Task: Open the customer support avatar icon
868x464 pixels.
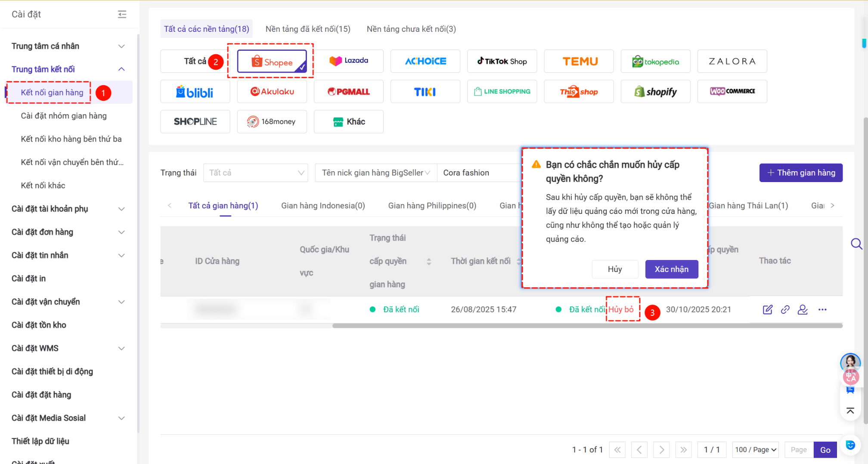Action: click(850, 362)
